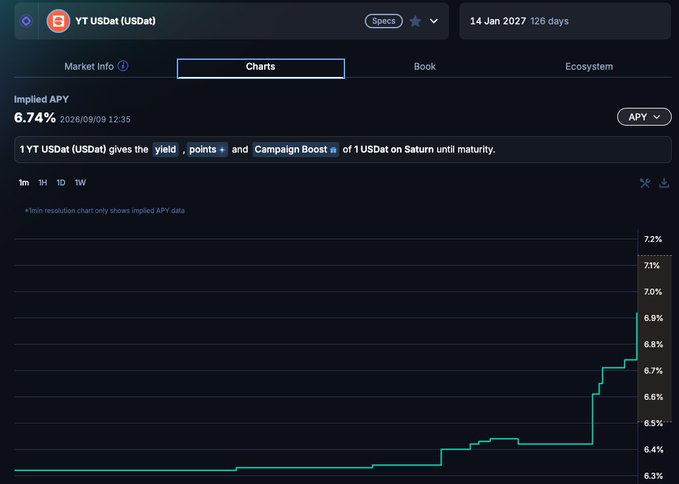This screenshot has height=484, width=679.
Task: Click the 126 days remaining text
Action: (x=549, y=21)
